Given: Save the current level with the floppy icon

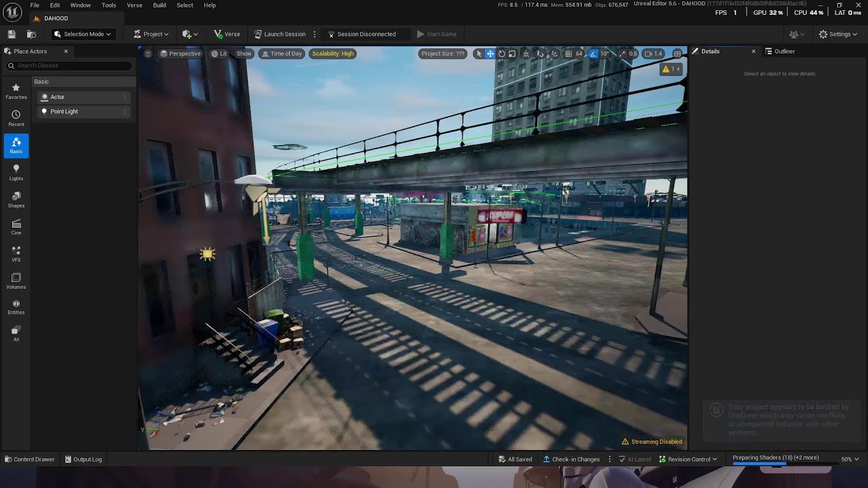Looking at the screenshot, I should pos(12,34).
